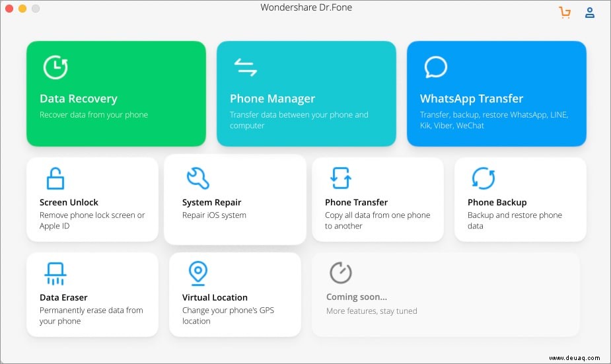Click 'Transfer data between your phone and computer' text

coord(299,120)
